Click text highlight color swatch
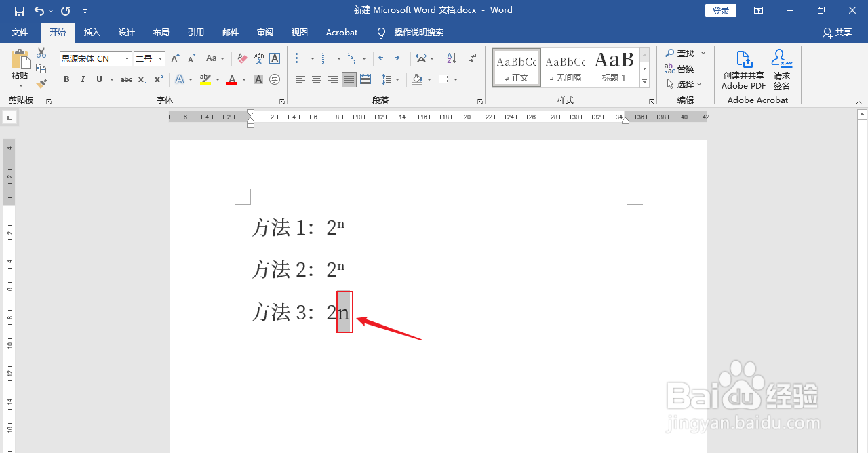Image resolution: width=868 pixels, height=453 pixels. point(205,79)
